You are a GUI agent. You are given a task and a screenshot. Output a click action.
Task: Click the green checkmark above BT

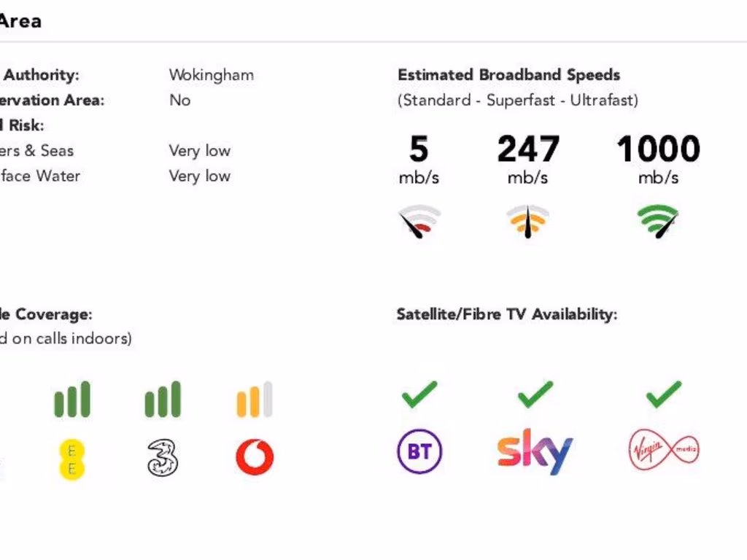tap(419, 394)
